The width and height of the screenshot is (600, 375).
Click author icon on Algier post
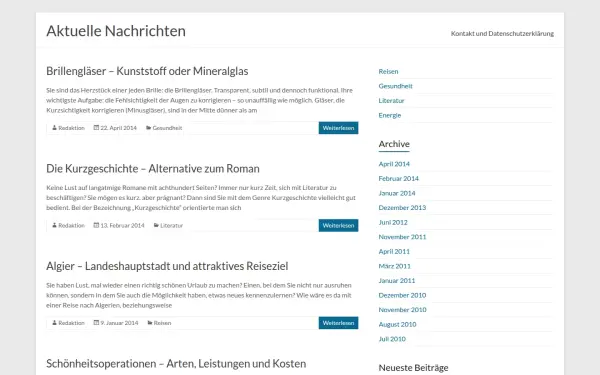pos(54,323)
